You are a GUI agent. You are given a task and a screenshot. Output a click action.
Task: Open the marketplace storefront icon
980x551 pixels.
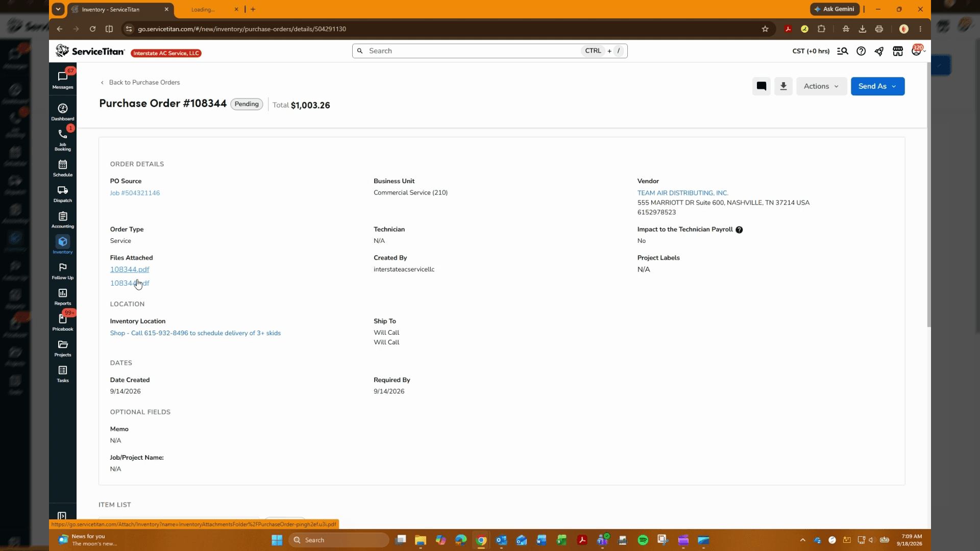point(898,51)
